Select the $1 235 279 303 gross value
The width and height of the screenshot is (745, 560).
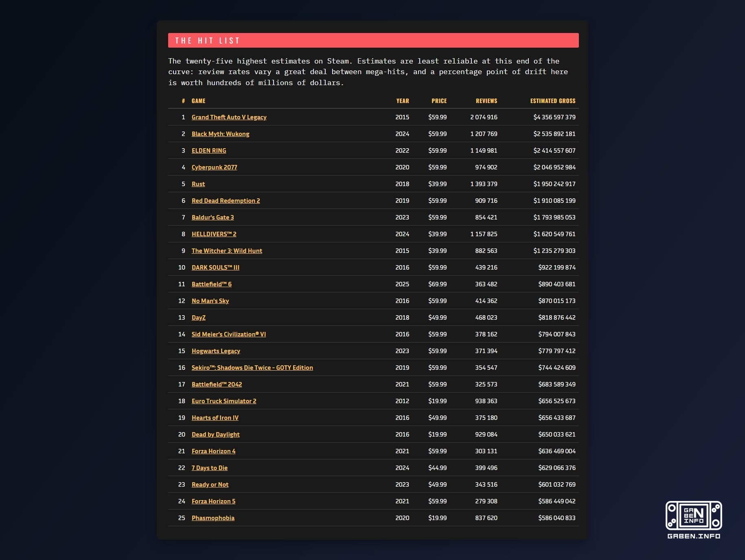(x=554, y=251)
